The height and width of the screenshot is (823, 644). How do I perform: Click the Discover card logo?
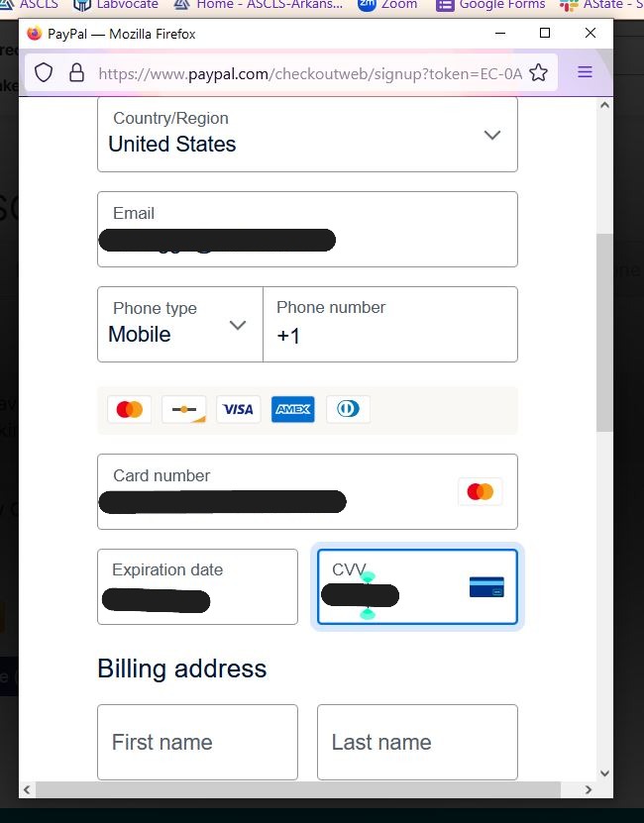(184, 409)
